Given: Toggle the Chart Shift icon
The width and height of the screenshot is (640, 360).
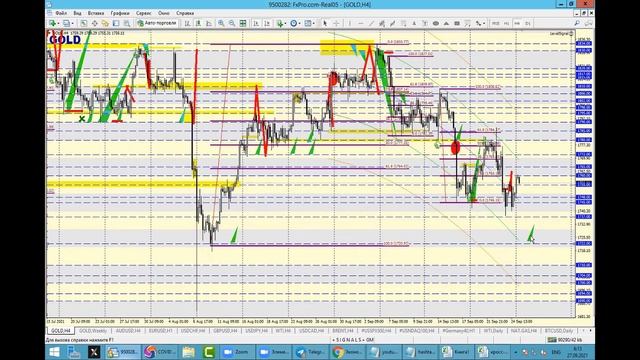Looking at the screenshot, I should [267, 23].
